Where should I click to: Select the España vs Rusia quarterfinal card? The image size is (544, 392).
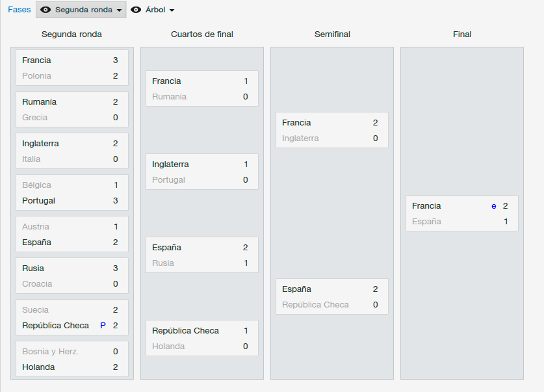click(x=202, y=255)
